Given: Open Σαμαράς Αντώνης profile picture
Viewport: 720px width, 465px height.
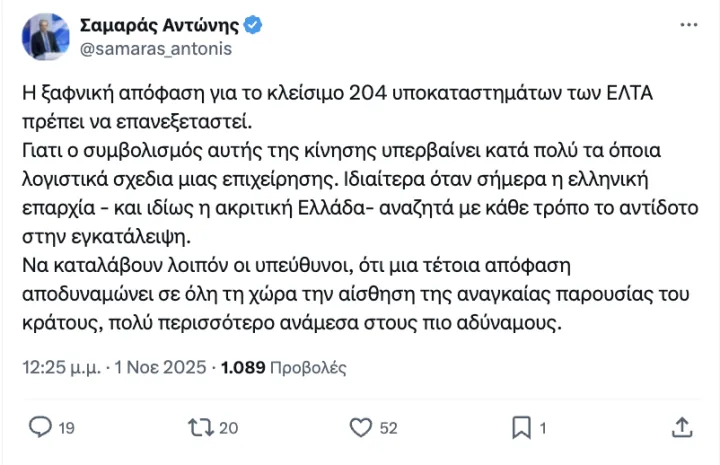Looking at the screenshot, I should pos(45,36).
